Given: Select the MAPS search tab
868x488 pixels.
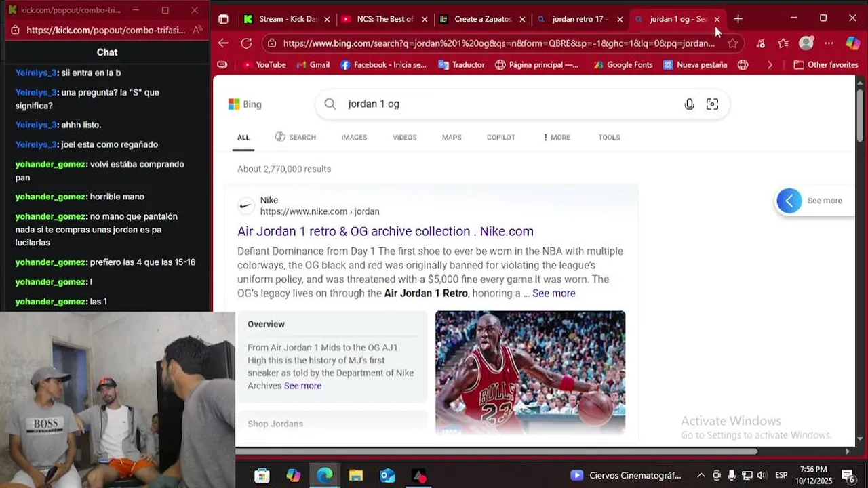Looking at the screenshot, I should (x=452, y=137).
